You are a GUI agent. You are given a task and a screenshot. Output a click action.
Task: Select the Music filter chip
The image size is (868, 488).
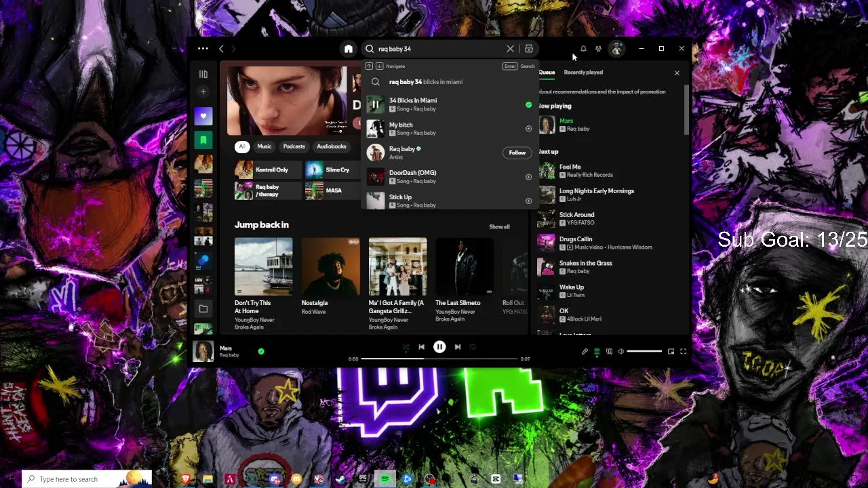264,146
